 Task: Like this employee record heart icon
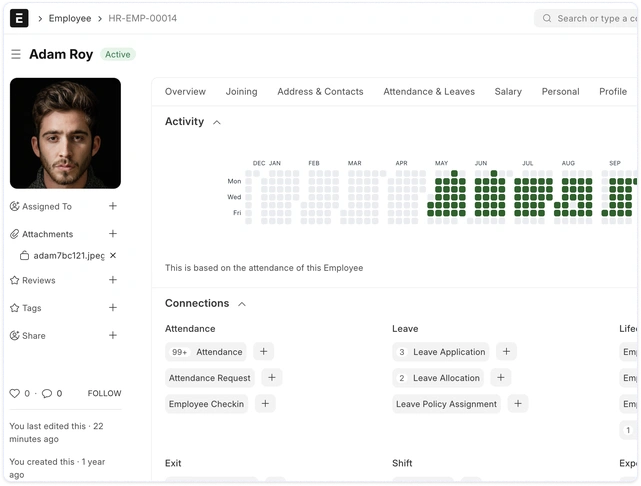(x=15, y=393)
